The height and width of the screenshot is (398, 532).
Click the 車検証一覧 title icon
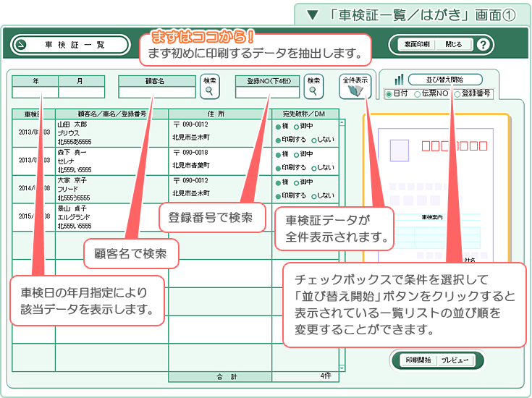pyautogui.click(x=21, y=44)
